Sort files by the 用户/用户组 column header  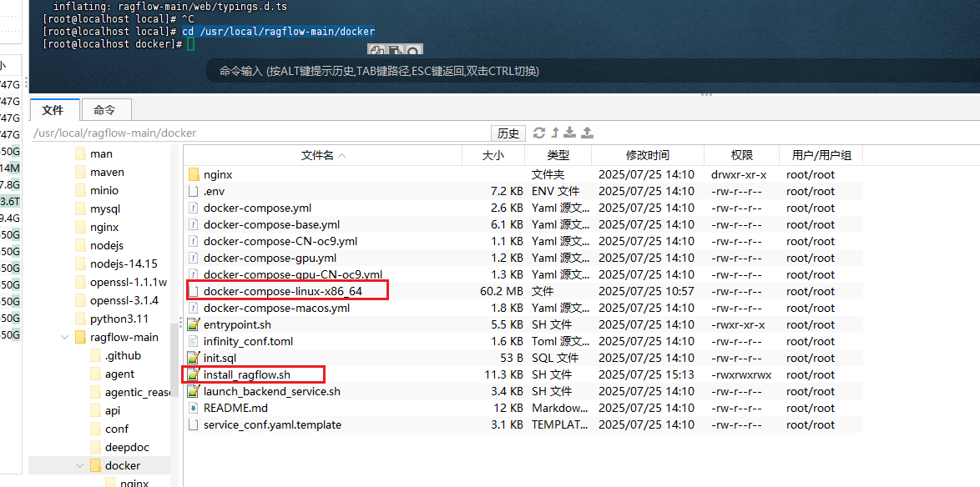click(x=821, y=155)
